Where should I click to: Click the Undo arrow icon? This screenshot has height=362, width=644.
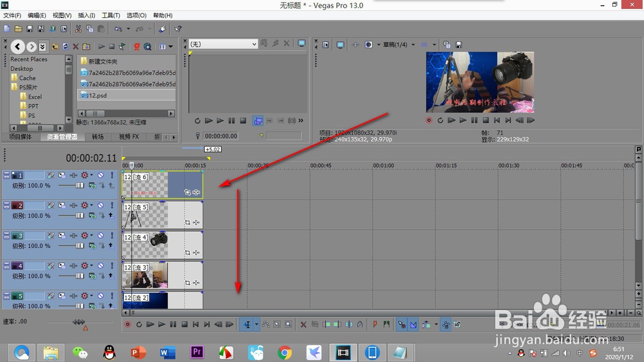coord(118,29)
